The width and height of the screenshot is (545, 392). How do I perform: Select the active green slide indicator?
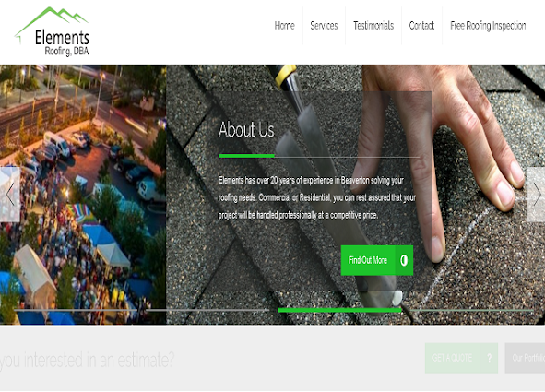pos(340,310)
